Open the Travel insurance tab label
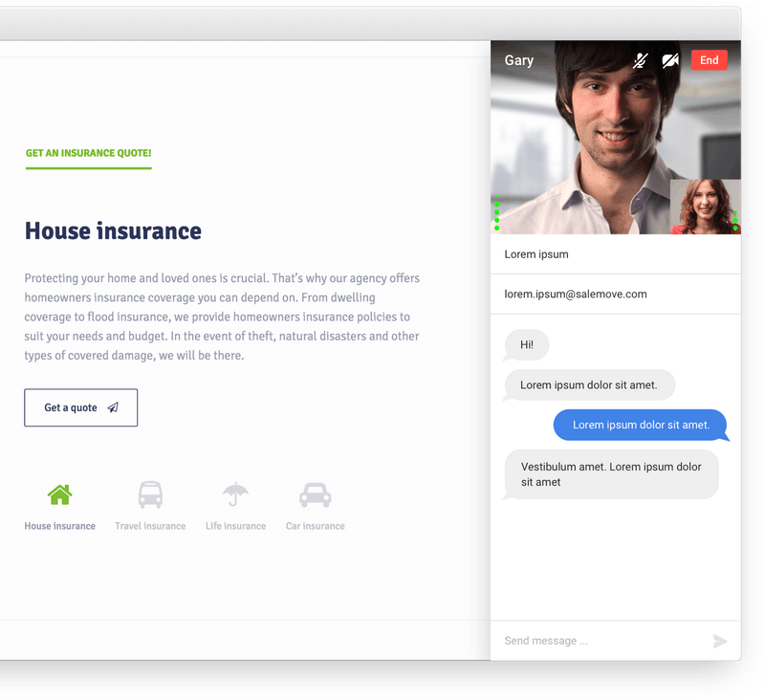Screen dimensions: 765x700 pyautogui.click(x=150, y=526)
